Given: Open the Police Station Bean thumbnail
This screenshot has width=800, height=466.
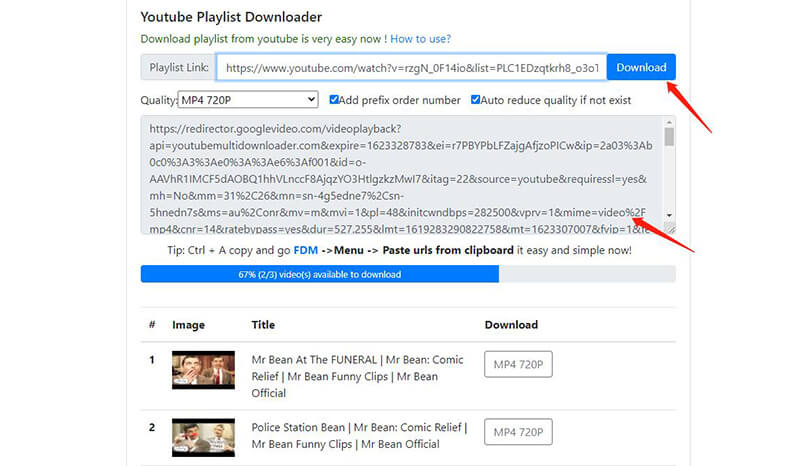Looking at the screenshot, I should point(203,437).
